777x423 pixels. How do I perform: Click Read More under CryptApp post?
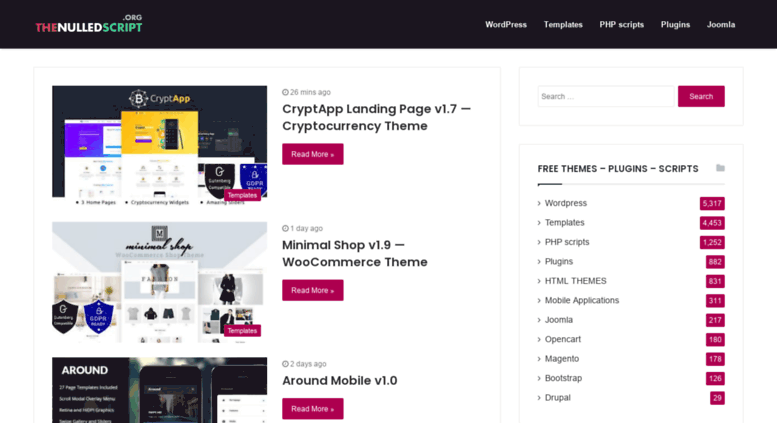312,154
